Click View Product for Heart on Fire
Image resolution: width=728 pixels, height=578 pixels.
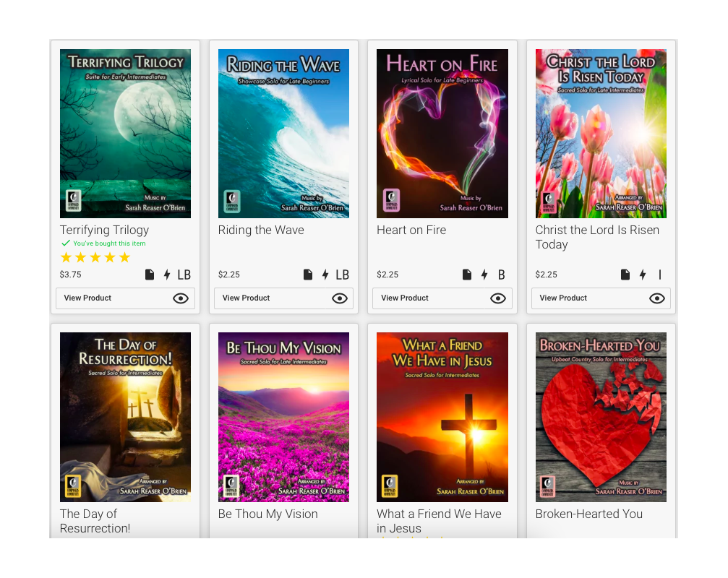442,298
